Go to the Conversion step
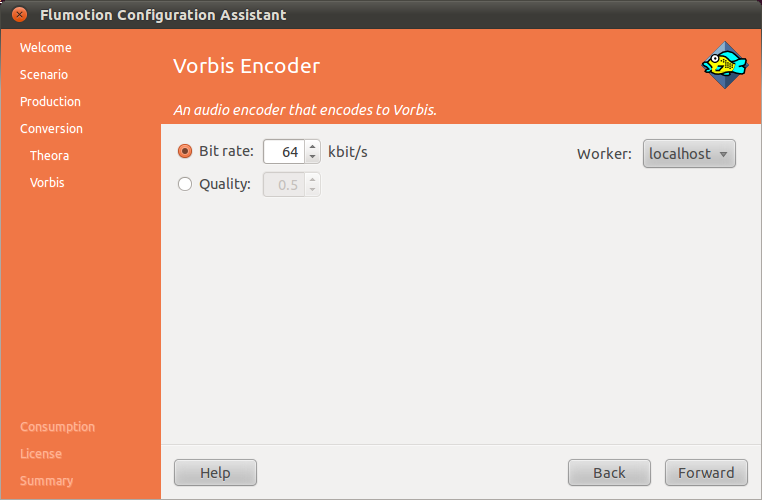The width and height of the screenshot is (762, 500). (51, 129)
